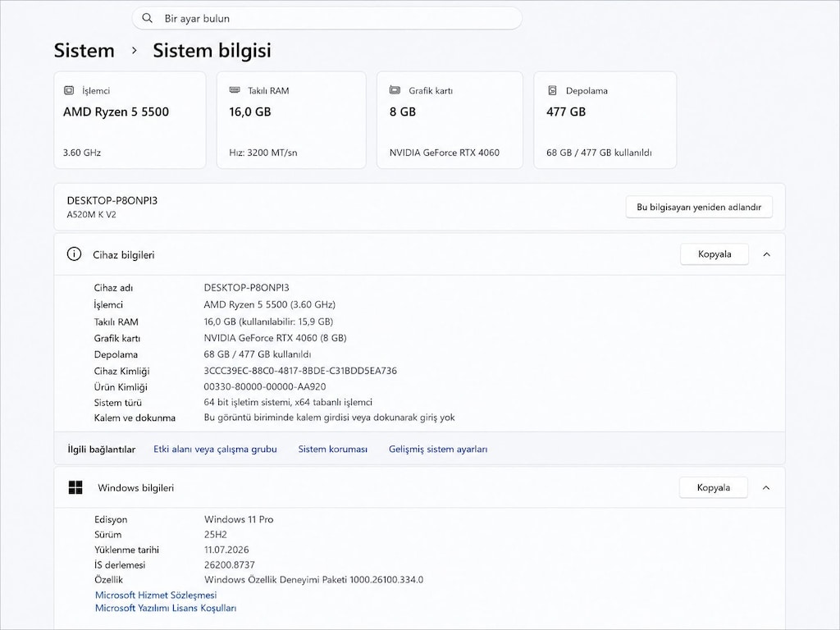Go back to Sistem breadcrumb
The image size is (840, 630).
[84, 50]
